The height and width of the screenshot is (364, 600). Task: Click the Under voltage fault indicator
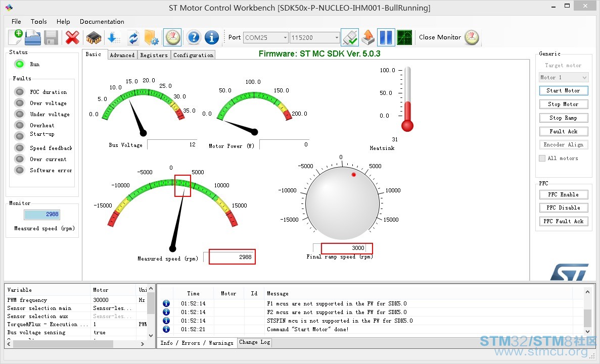click(x=20, y=114)
